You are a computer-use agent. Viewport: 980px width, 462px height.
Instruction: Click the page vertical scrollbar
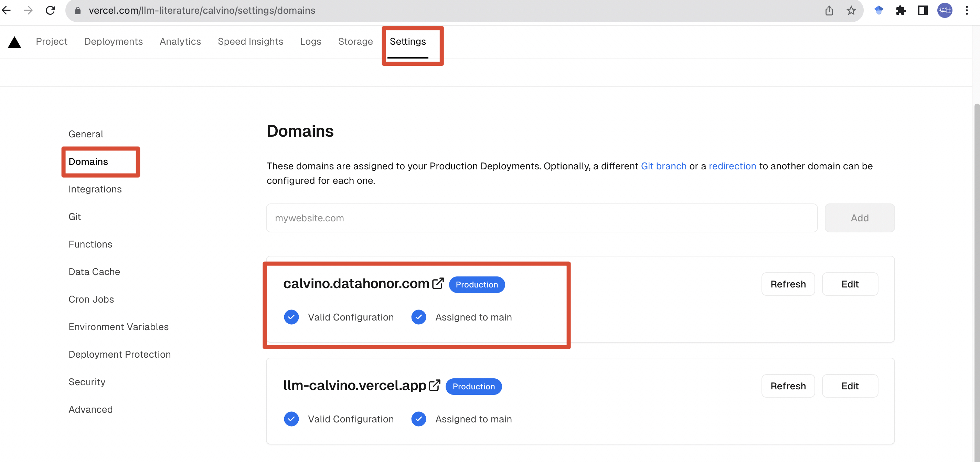click(976, 266)
